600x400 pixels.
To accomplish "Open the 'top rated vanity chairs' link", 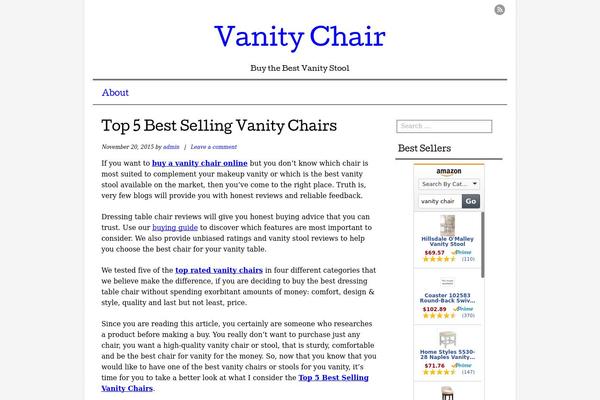I will coord(219,270).
